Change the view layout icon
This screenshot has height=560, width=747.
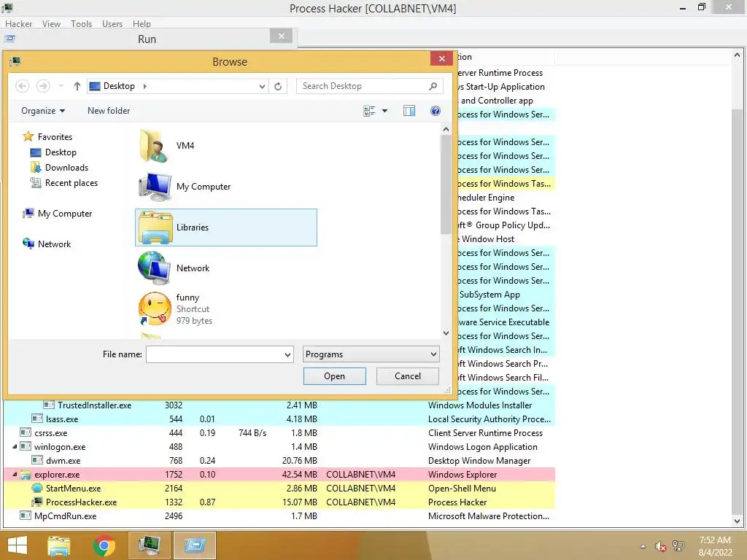tap(369, 111)
